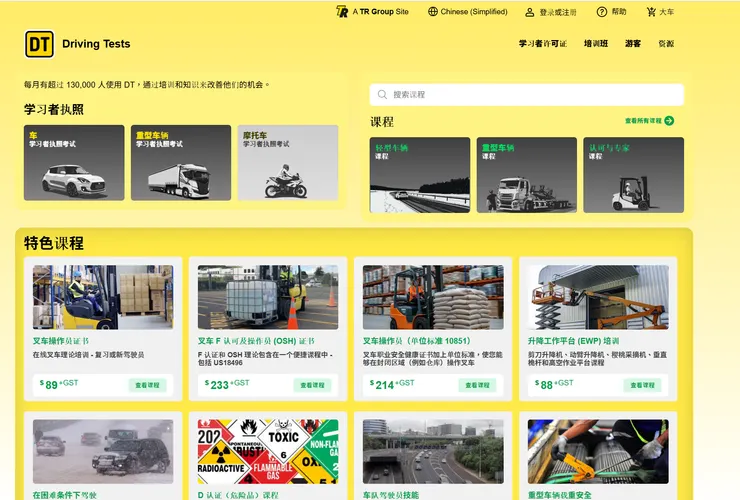This screenshot has height=500, width=740.
Task: Click the $88 +GST price text
Action: pyautogui.click(x=554, y=384)
